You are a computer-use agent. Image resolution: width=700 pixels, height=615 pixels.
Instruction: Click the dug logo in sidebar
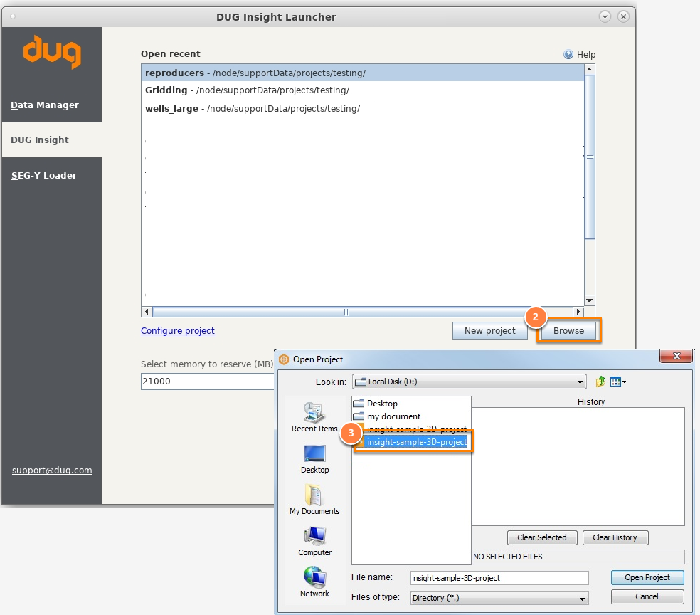coord(52,52)
